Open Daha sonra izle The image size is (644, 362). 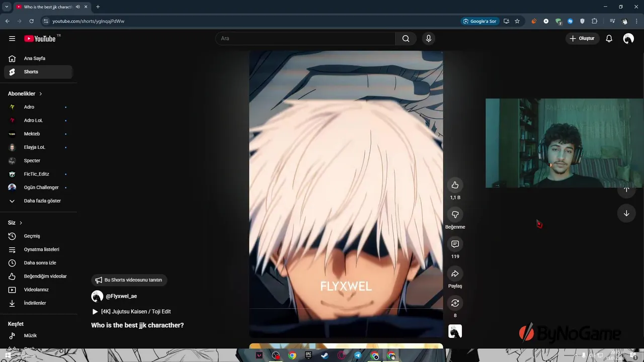(x=38, y=263)
